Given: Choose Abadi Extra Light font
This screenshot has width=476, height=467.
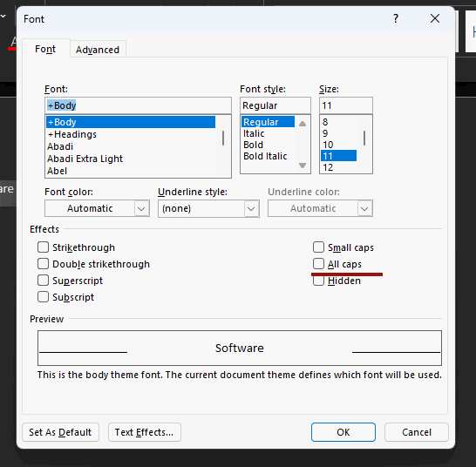Looking at the screenshot, I should (x=131, y=159).
